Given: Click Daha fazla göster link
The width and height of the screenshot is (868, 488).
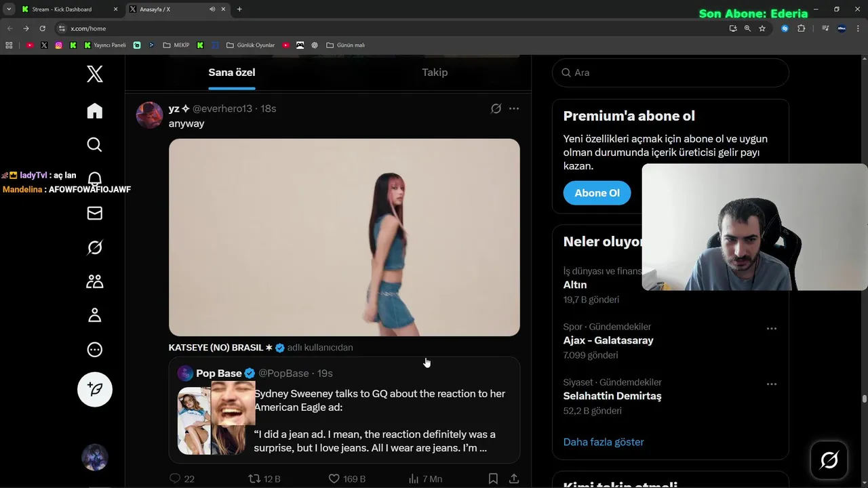Looking at the screenshot, I should pyautogui.click(x=604, y=442).
